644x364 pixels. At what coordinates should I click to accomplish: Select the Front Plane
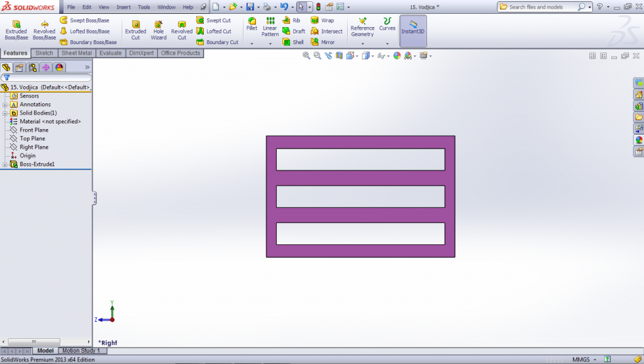tap(34, 130)
